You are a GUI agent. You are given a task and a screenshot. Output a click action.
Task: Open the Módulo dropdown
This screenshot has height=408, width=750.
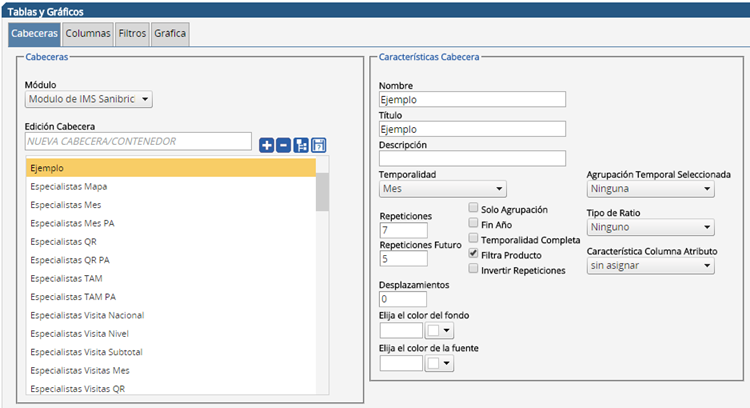[89, 99]
